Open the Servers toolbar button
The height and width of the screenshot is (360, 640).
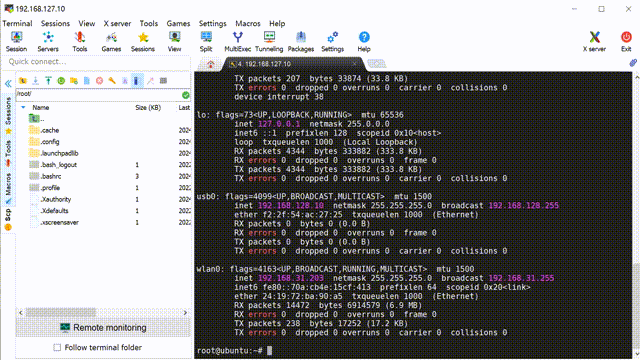pyautogui.click(x=48, y=42)
